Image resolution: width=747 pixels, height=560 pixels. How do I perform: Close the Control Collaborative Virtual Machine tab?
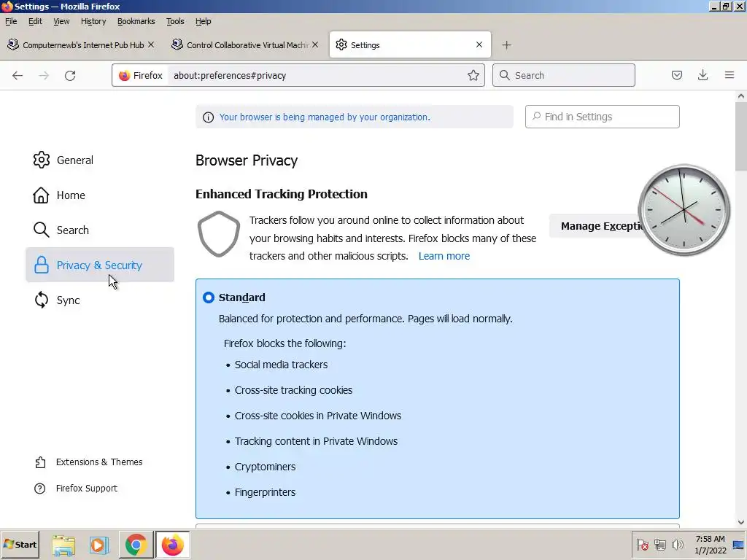pyautogui.click(x=315, y=44)
